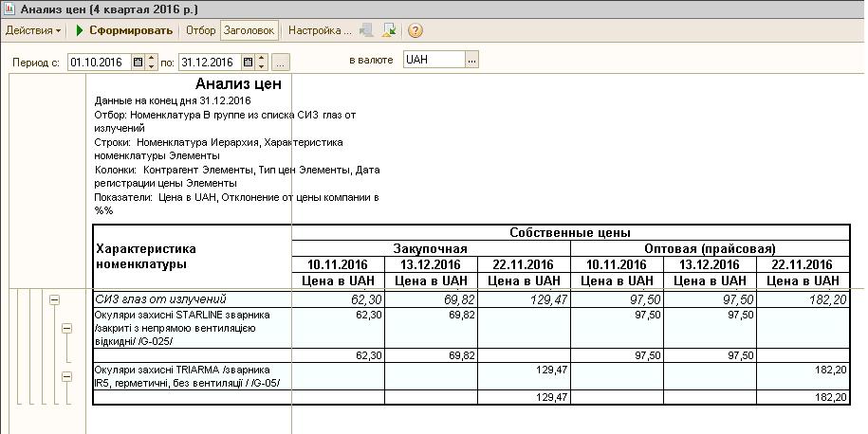Click the Данные на конец дня 31.12.2016 line
Viewport: 868px width, 434px height.
[173, 100]
